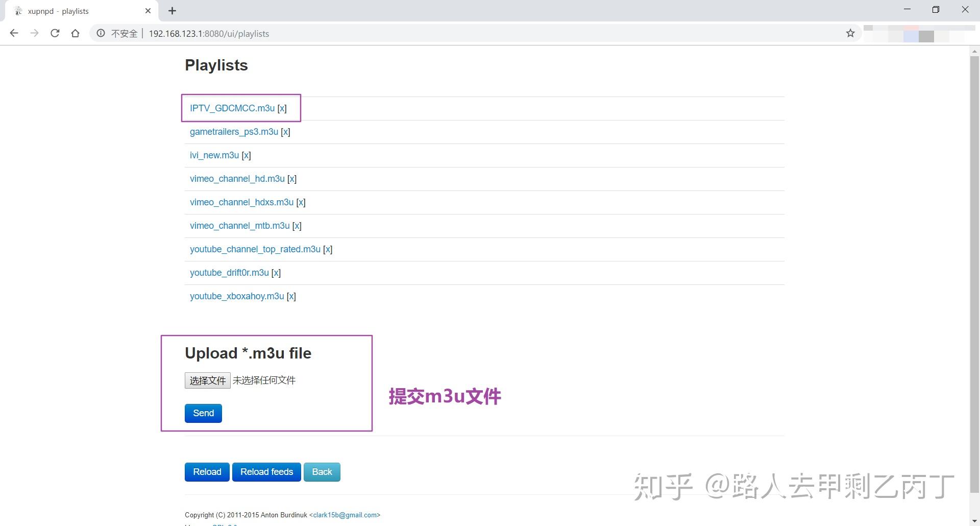Image resolution: width=980 pixels, height=526 pixels.
Task: Delete ivi_new.m3u using its x
Action: click(x=246, y=155)
